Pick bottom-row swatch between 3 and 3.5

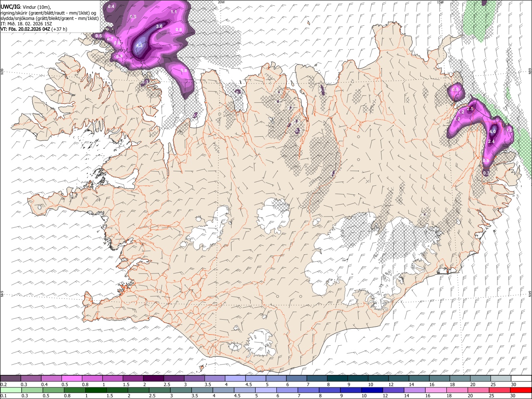pyautogui.click(x=180, y=390)
